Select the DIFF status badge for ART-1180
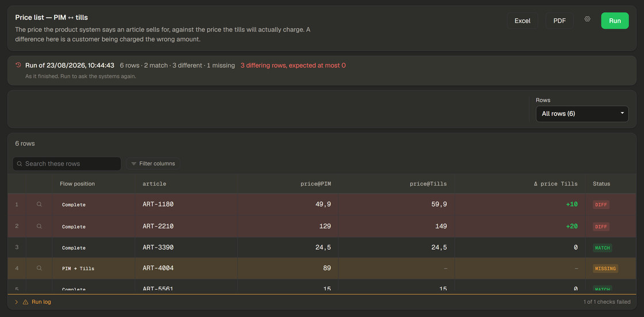Screen dimensions: 644x317 (x=601, y=204)
